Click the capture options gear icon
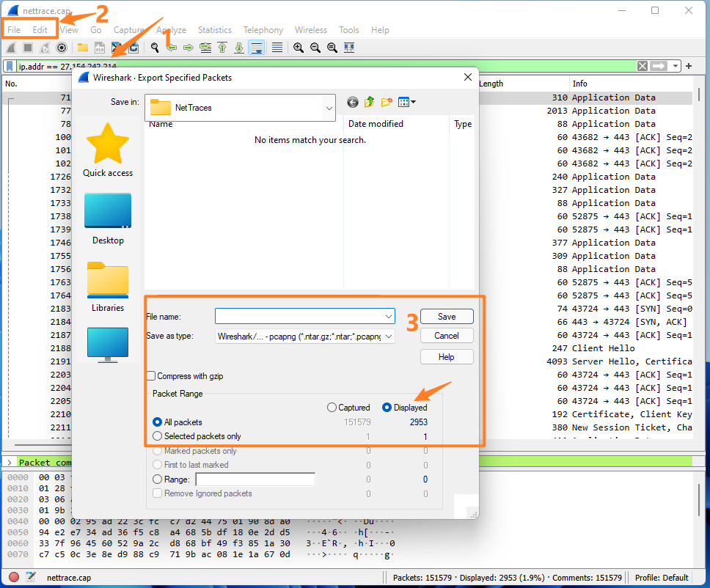 click(x=62, y=48)
